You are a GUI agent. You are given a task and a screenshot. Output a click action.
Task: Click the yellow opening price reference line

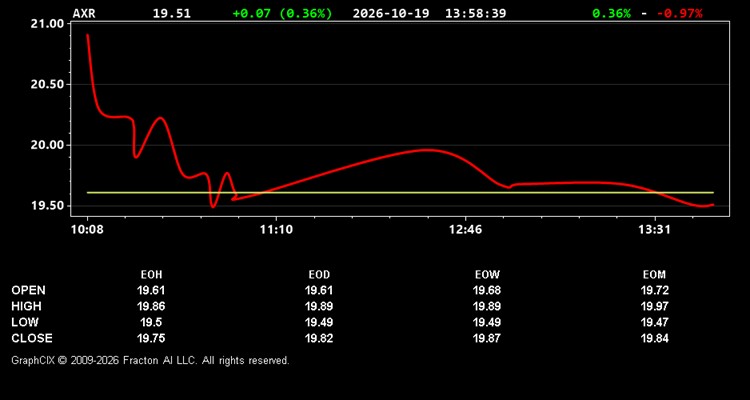pyautogui.click(x=400, y=193)
